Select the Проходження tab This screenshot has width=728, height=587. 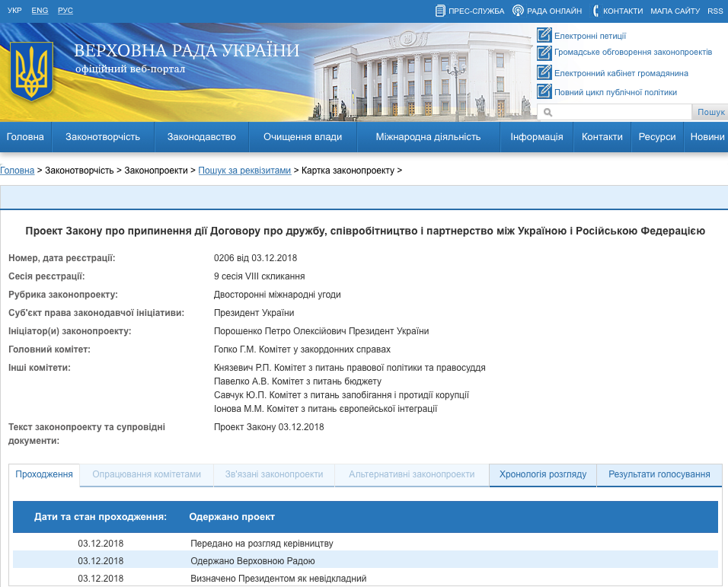pyautogui.click(x=44, y=474)
